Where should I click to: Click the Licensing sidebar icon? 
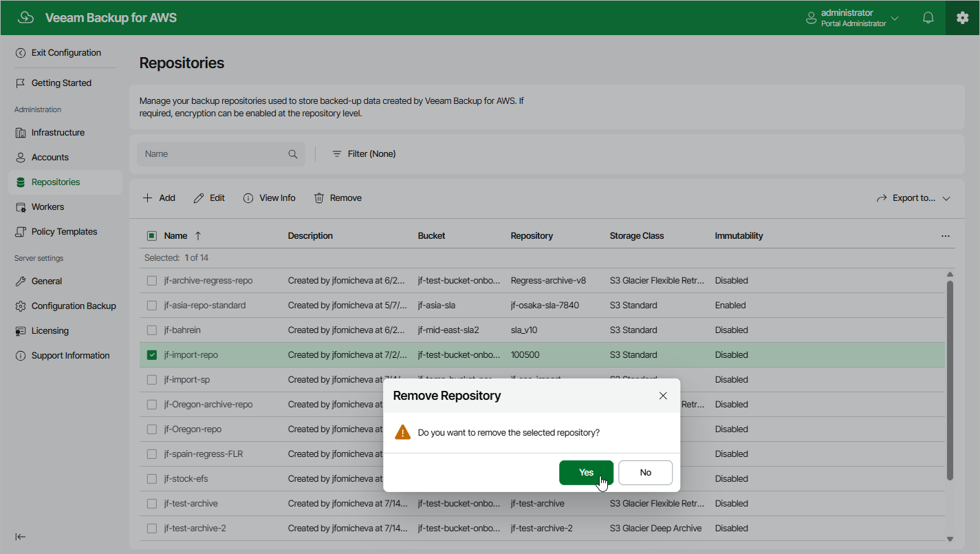[x=21, y=331]
